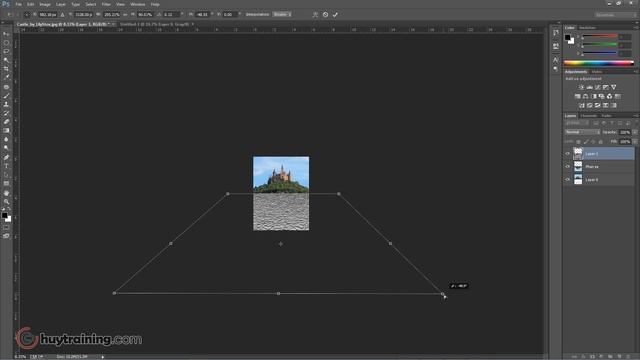The height and width of the screenshot is (360, 640).
Task: Toggle lock image pixels brush icon
Action: [586, 142]
